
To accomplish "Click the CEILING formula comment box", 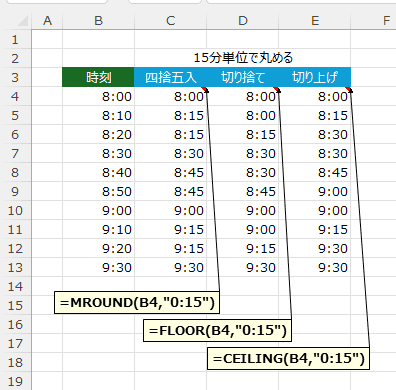I will (x=288, y=358).
